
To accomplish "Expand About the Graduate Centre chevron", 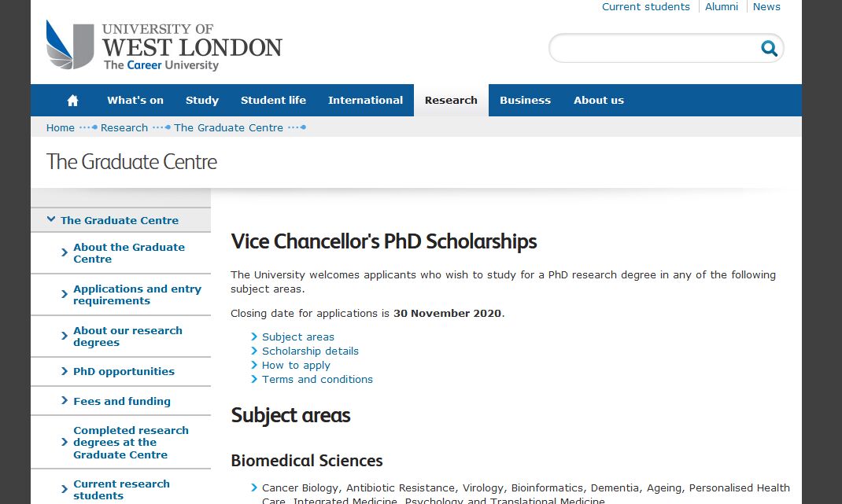I will click(65, 252).
